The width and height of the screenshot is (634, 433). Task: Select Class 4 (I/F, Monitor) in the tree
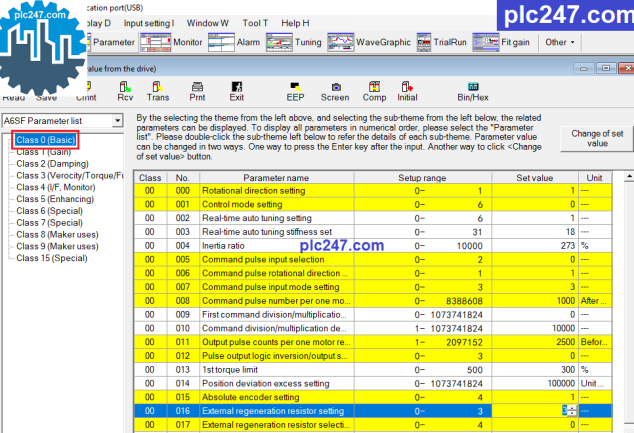[x=56, y=187]
